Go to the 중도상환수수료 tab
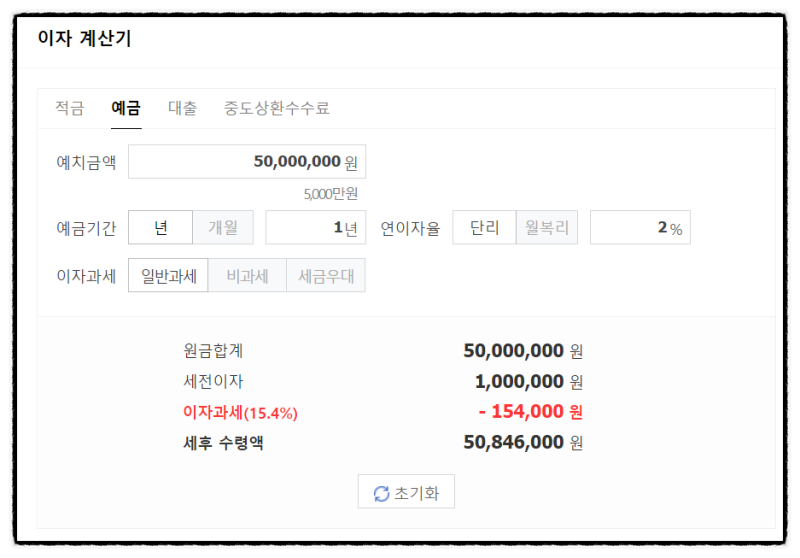 [277, 108]
